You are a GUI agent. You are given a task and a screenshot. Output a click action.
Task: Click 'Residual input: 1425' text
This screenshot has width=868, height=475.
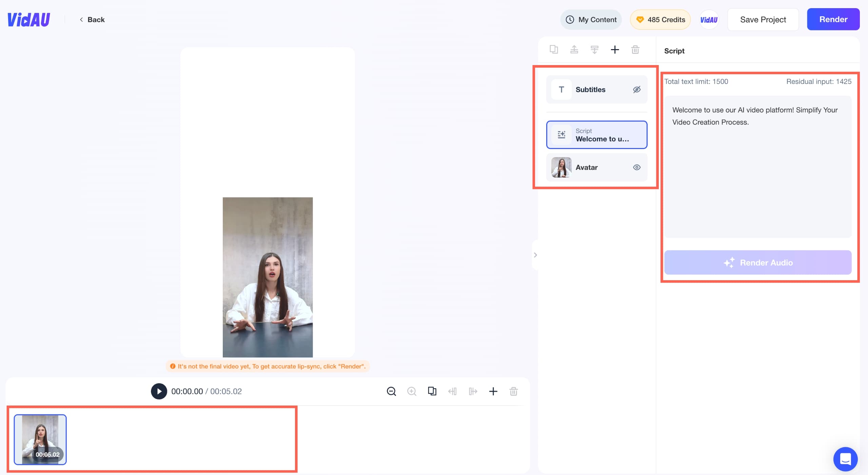[819, 82]
